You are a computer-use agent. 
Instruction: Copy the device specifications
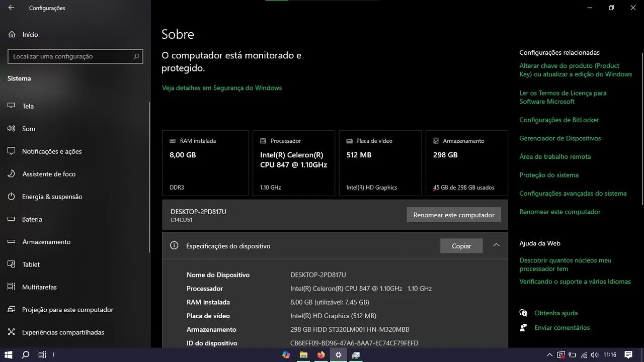point(461,246)
